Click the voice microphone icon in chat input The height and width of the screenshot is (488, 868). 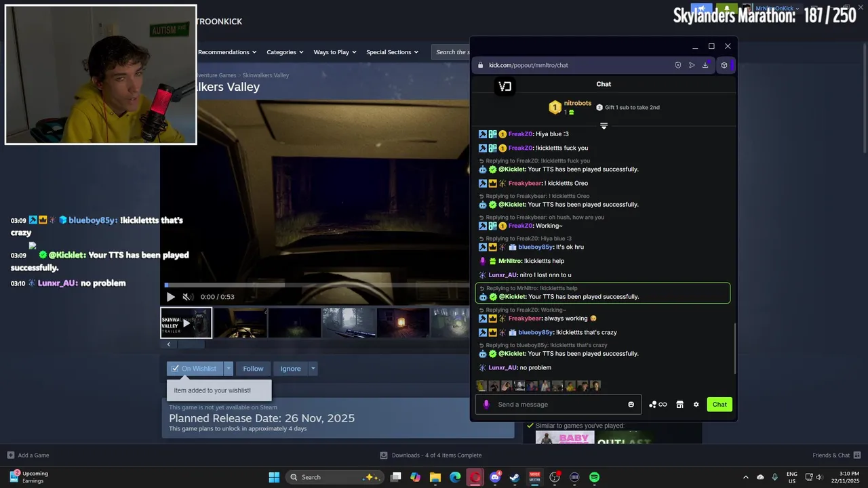(x=486, y=405)
